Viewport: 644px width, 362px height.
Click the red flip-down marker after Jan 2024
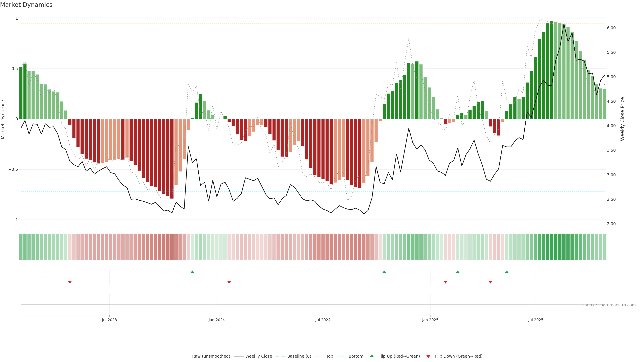click(229, 282)
